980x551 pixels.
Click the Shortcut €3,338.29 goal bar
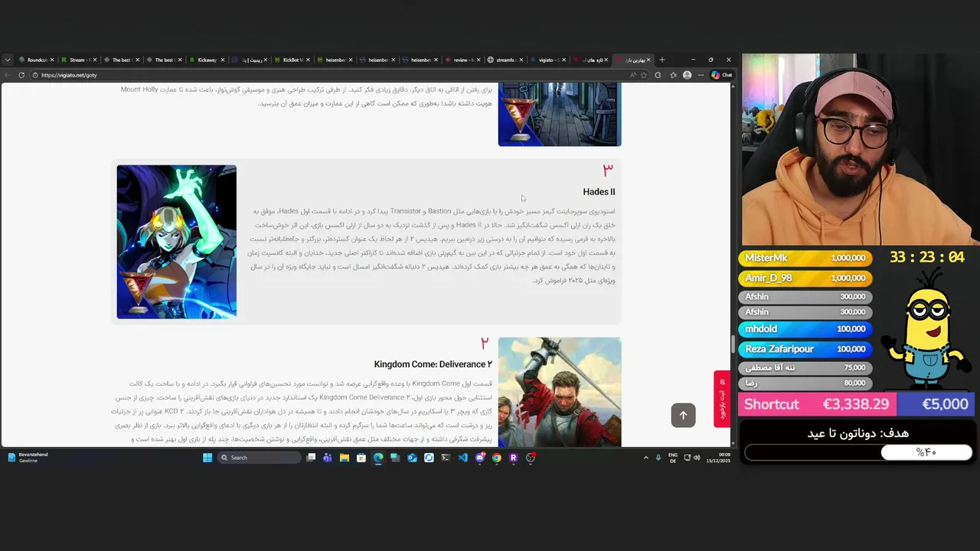coord(818,404)
